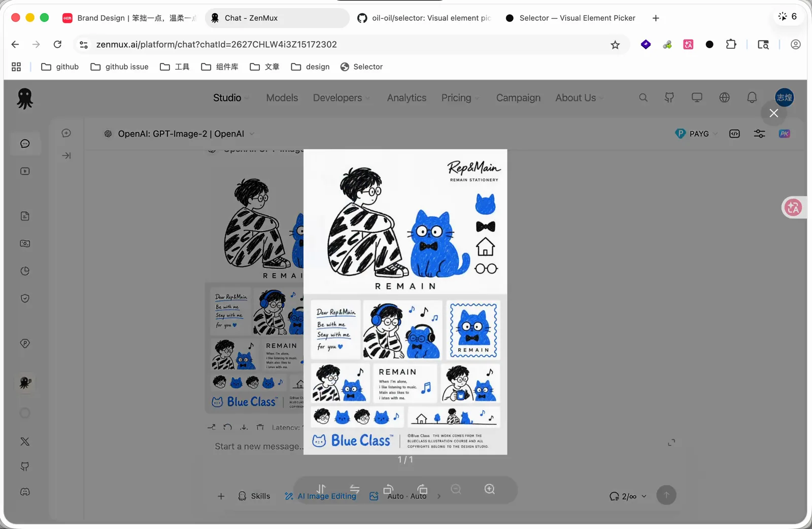Open the Developers menu
This screenshot has height=529, width=812.
341,98
